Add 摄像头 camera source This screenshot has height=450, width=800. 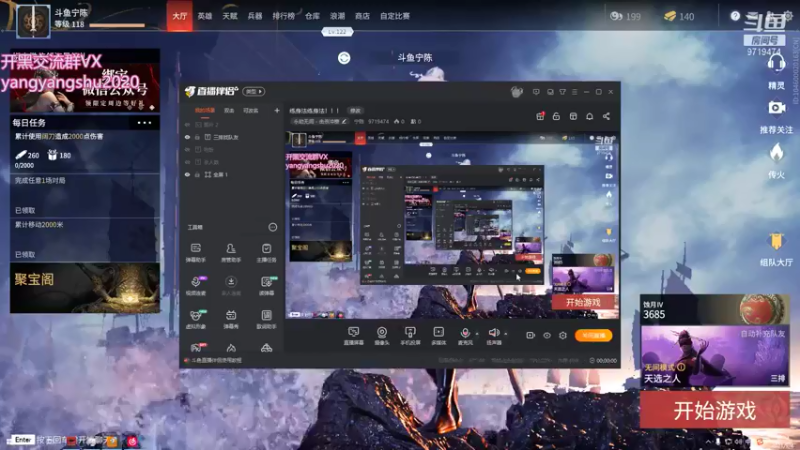click(382, 336)
